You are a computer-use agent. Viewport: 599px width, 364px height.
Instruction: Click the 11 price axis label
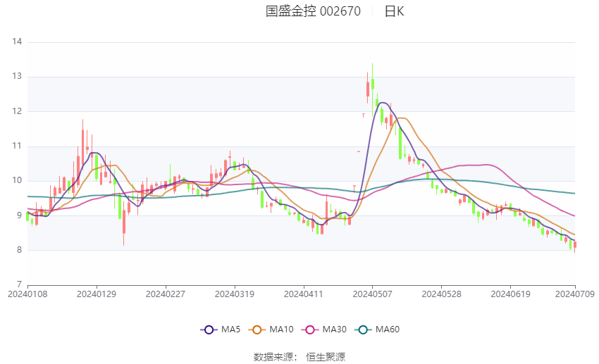pos(17,146)
